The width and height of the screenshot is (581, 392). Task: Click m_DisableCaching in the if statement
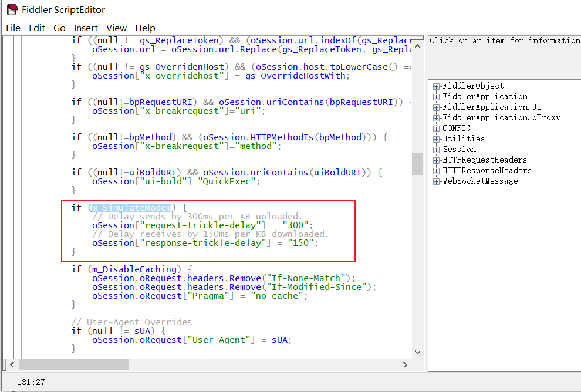(134, 269)
